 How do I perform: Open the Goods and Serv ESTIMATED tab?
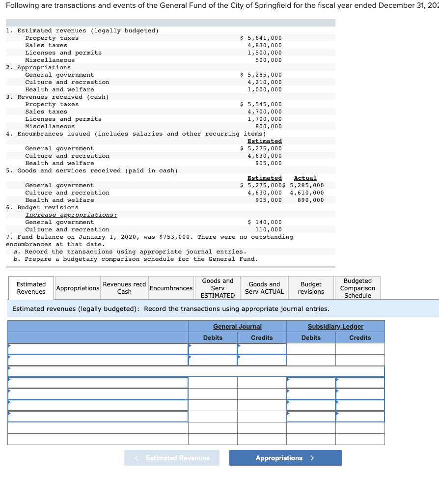(218, 287)
